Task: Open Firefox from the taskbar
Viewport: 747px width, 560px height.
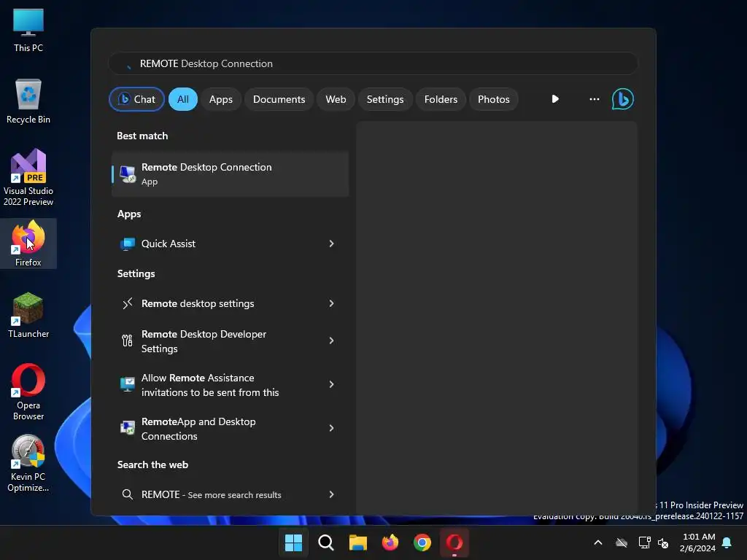Action: point(390,542)
